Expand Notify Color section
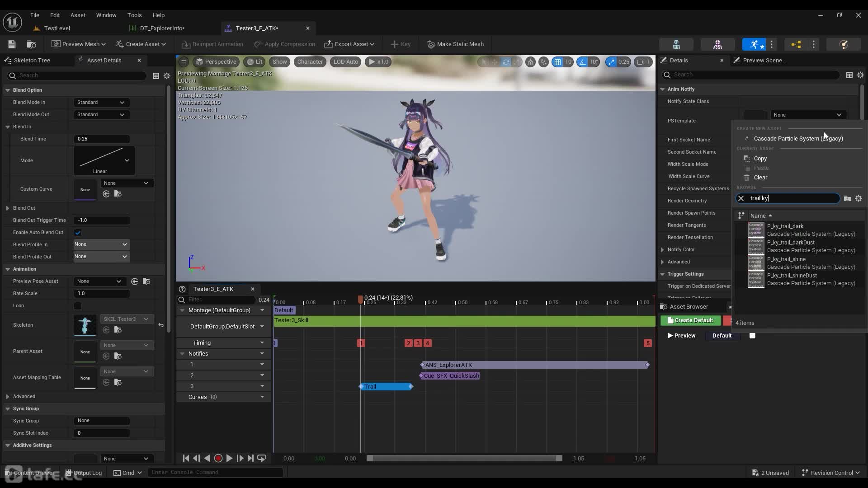Image resolution: width=868 pixels, height=488 pixels. pos(662,250)
